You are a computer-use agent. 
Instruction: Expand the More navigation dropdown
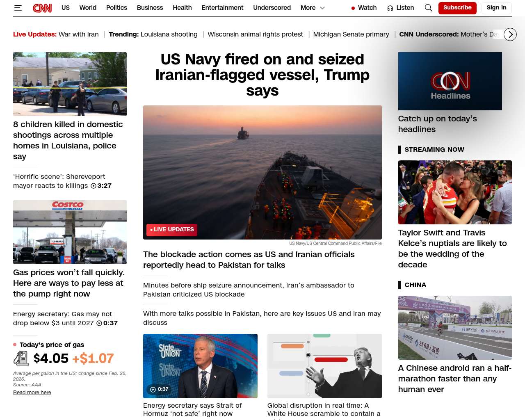pos(313,8)
